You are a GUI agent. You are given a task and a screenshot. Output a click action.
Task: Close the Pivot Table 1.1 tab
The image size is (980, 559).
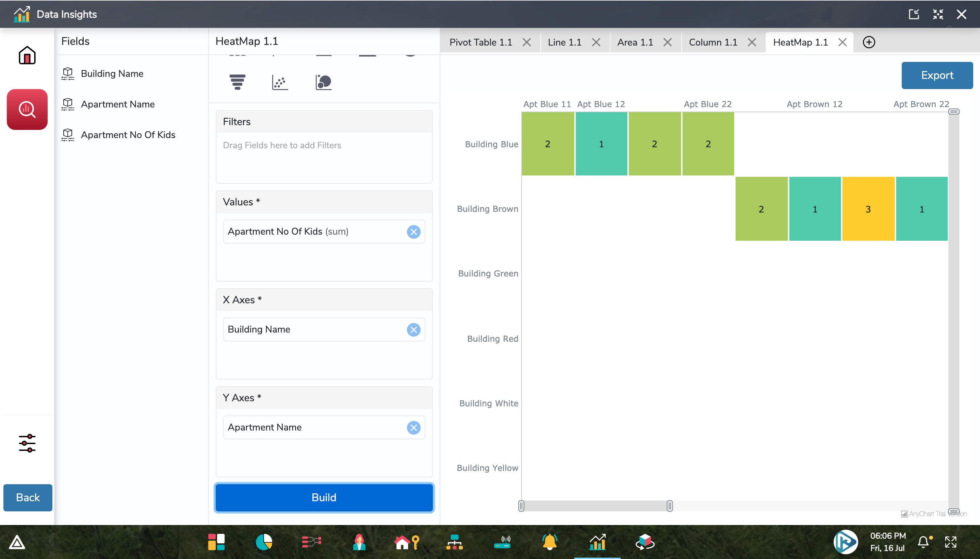[527, 42]
